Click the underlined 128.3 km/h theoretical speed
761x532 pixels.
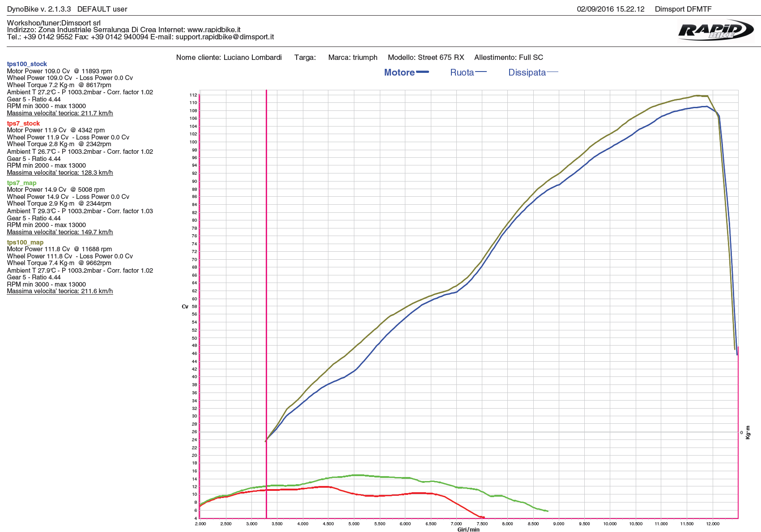[60, 173]
